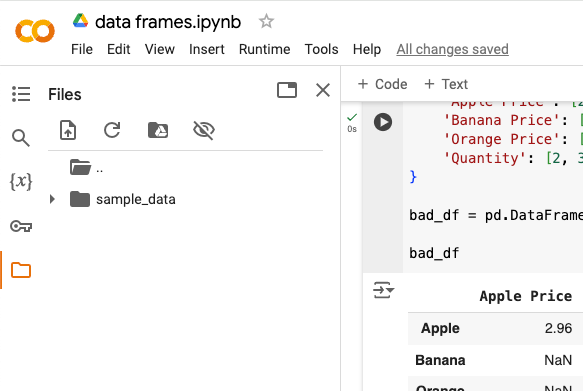Click the 'Banana Price' string in code
Screen dimensions: 583x391
click(502, 120)
